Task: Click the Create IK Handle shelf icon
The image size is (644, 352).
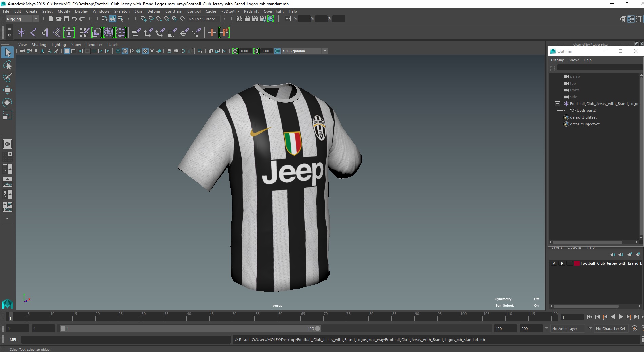Action: (x=45, y=33)
